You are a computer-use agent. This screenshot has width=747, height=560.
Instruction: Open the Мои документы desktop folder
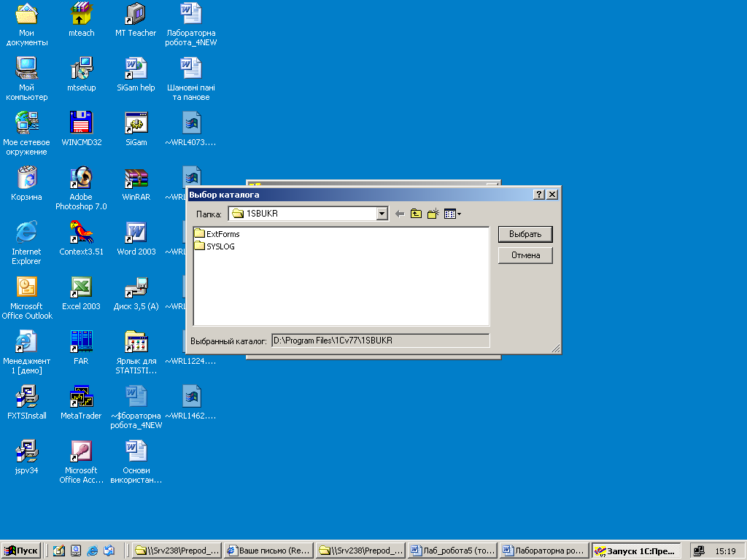[x=27, y=24]
